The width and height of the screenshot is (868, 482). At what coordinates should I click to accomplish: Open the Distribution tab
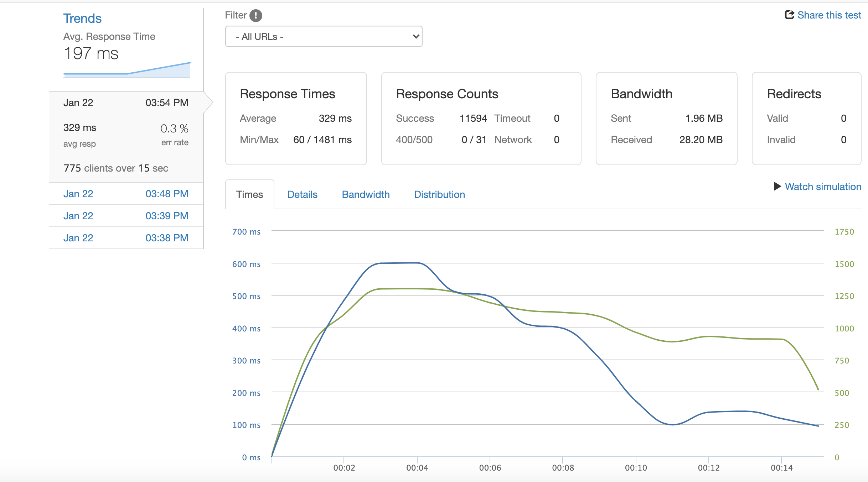[439, 194]
